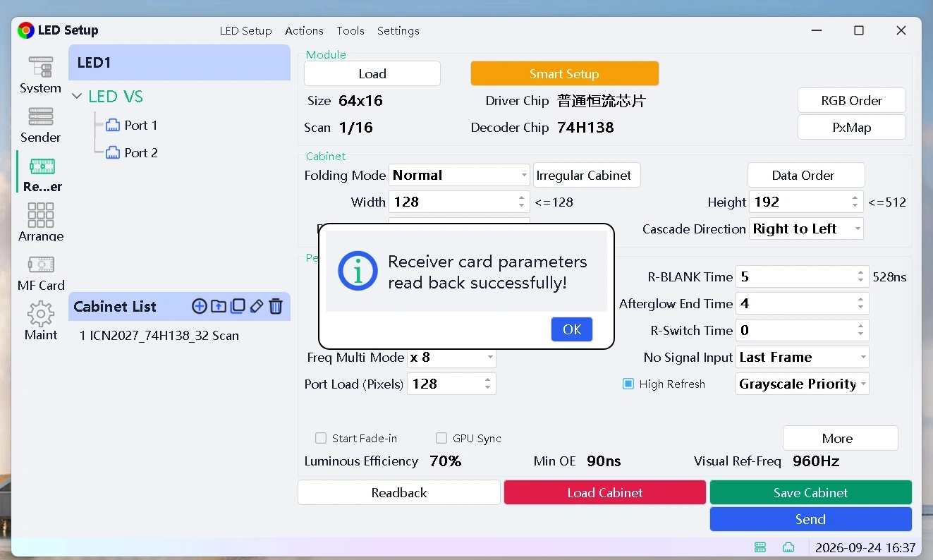This screenshot has width=933, height=560.
Task: Click the Readback button
Action: point(399,493)
